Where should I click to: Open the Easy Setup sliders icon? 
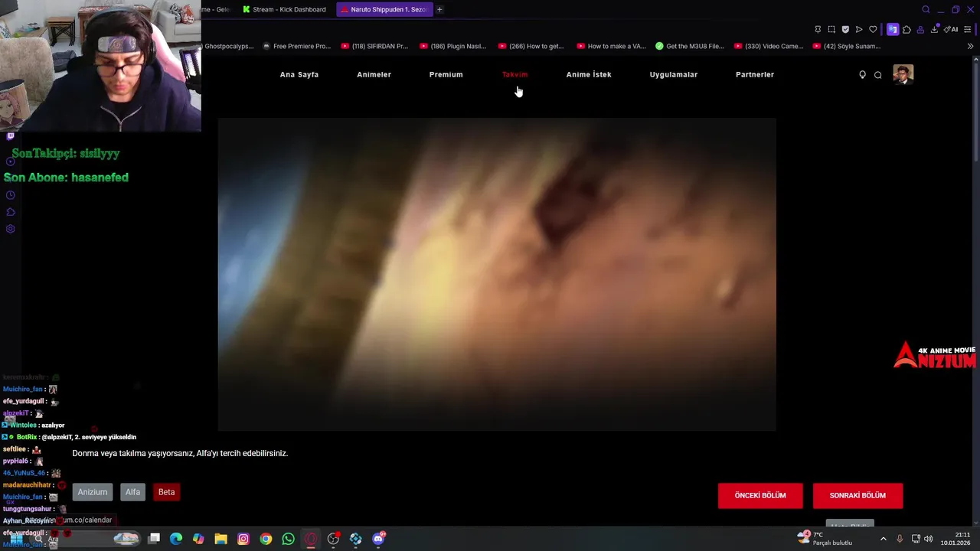(968, 30)
